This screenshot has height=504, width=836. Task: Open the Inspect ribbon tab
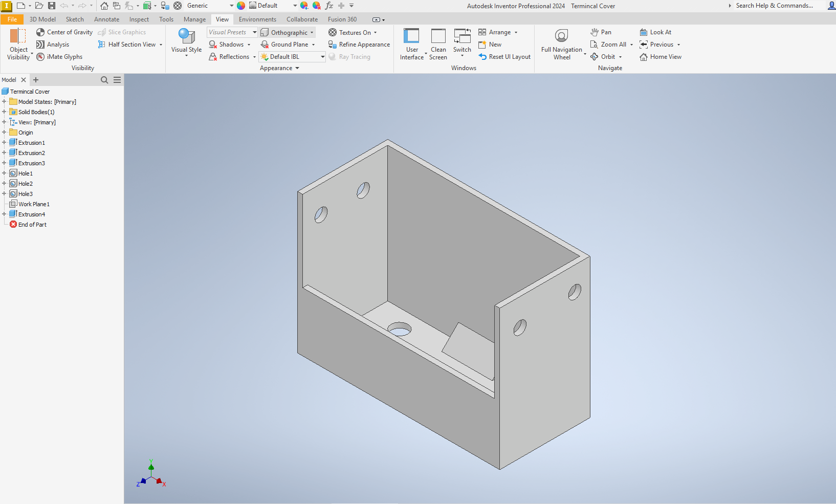tap(139, 19)
